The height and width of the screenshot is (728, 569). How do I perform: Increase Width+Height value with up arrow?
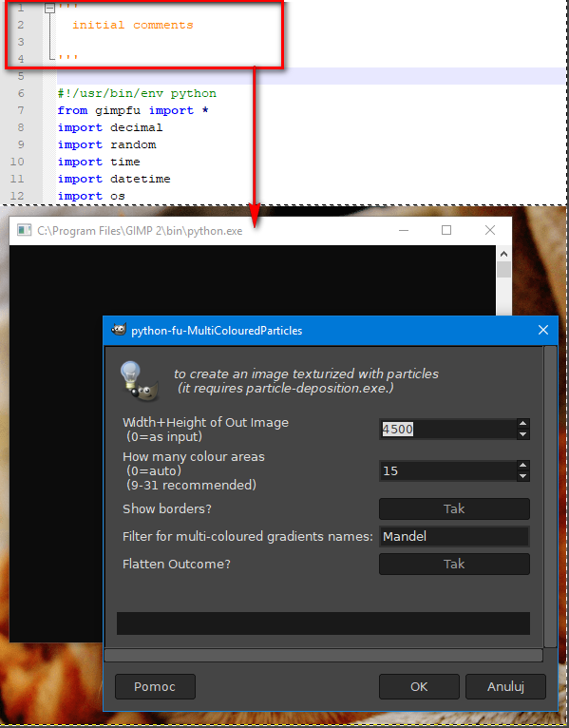pos(523,423)
